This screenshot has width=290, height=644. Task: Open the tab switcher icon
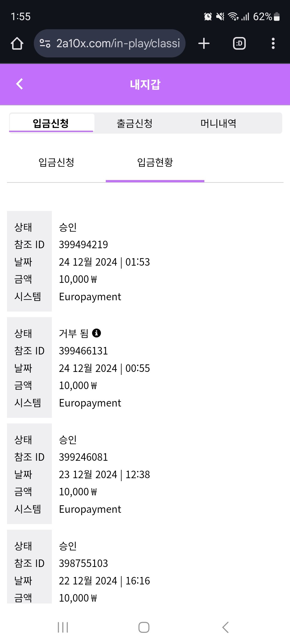tap(239, 43)
